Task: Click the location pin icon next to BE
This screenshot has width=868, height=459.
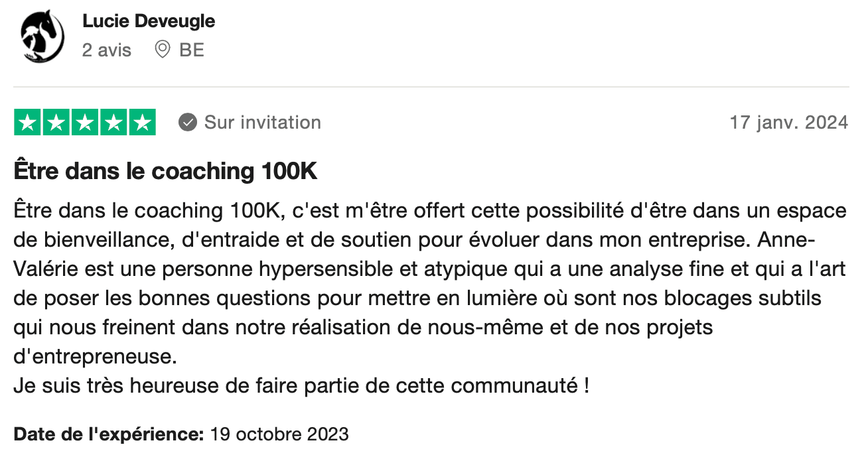Action: tap(162, 50)
